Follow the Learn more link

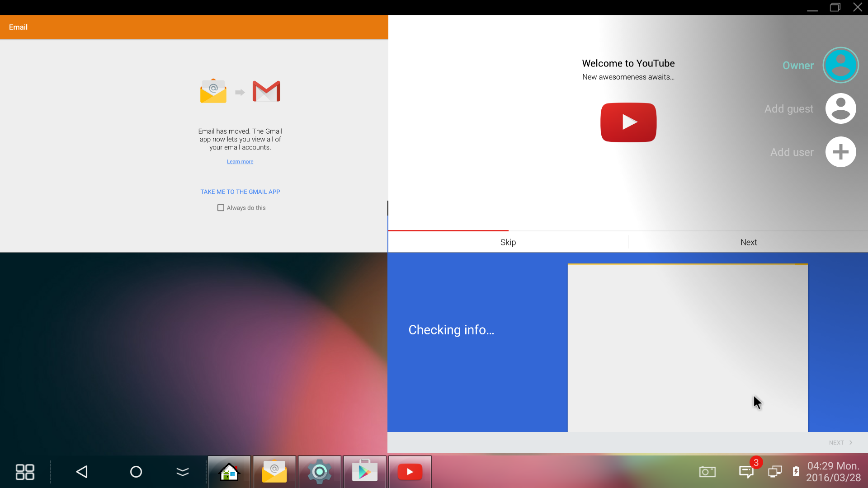click(x=240, y=162)
